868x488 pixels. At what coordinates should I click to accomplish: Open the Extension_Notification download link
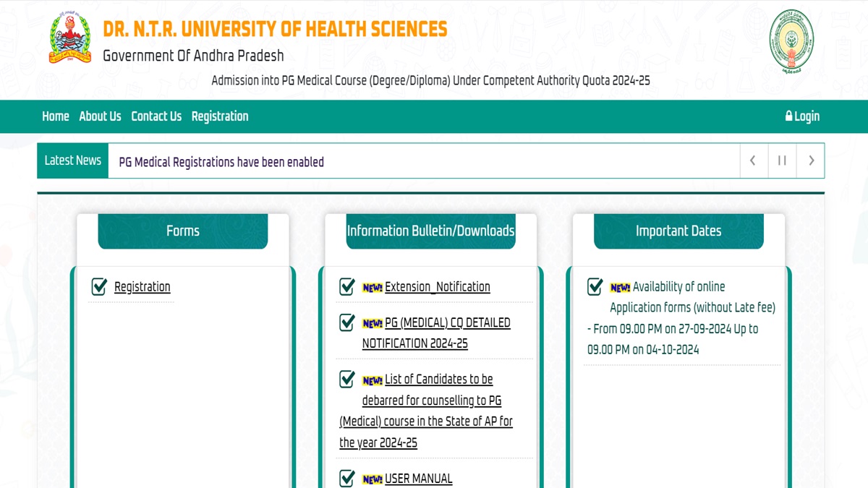tap(438, 287)
